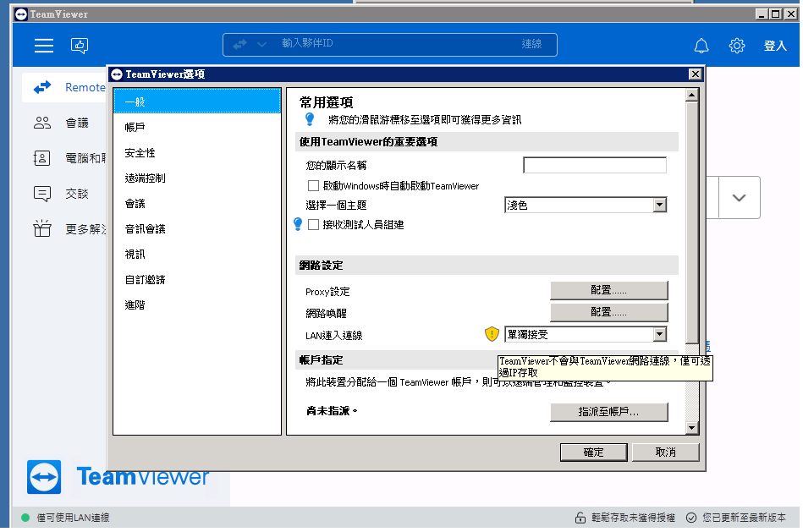
Task: Select 遠端控制 category in options list
Action: click(197, 178)
